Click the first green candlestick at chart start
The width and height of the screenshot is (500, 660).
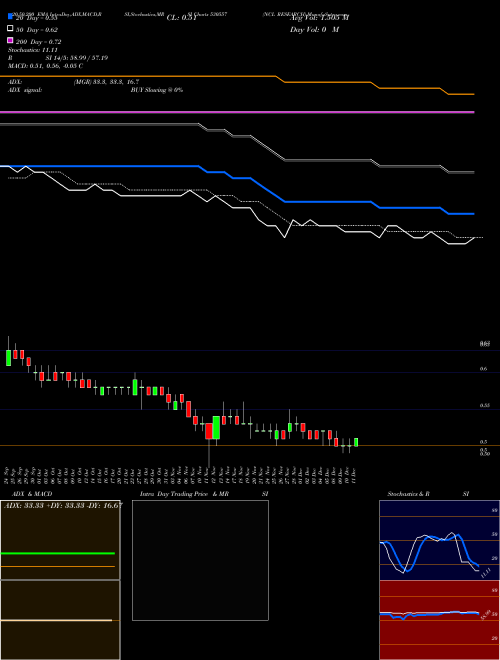pyautogui.click(x=8, y=357)
